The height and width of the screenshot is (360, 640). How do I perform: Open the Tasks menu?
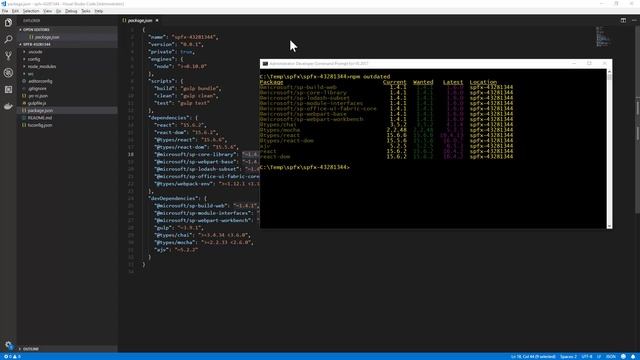pyautogui.click(x=86, y=11)
